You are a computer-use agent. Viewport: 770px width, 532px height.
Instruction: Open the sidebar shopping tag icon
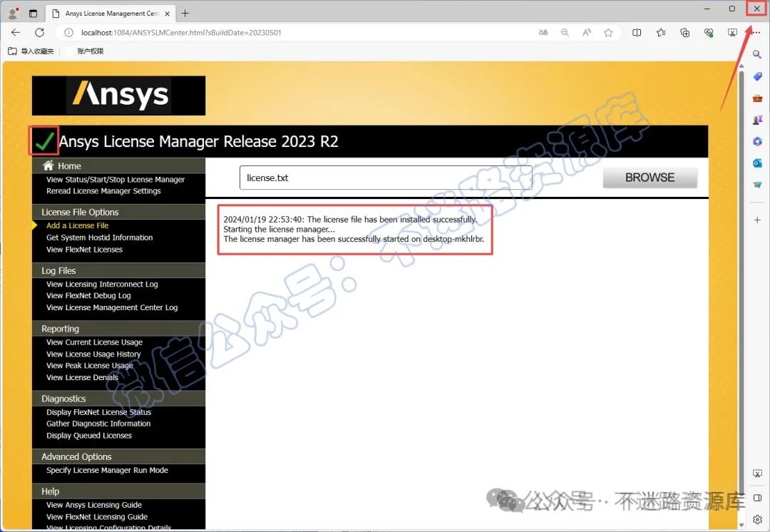pyautogui.click(x=757, y=76)
